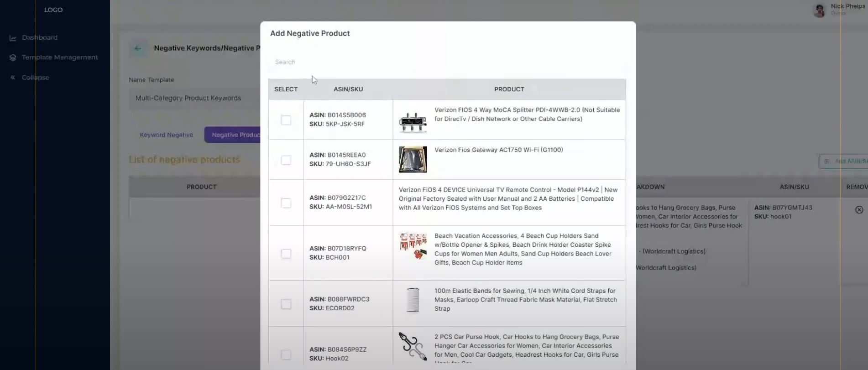Click the SELECT column header
This screenshot has width=868, height=370.
click(286, 89)
